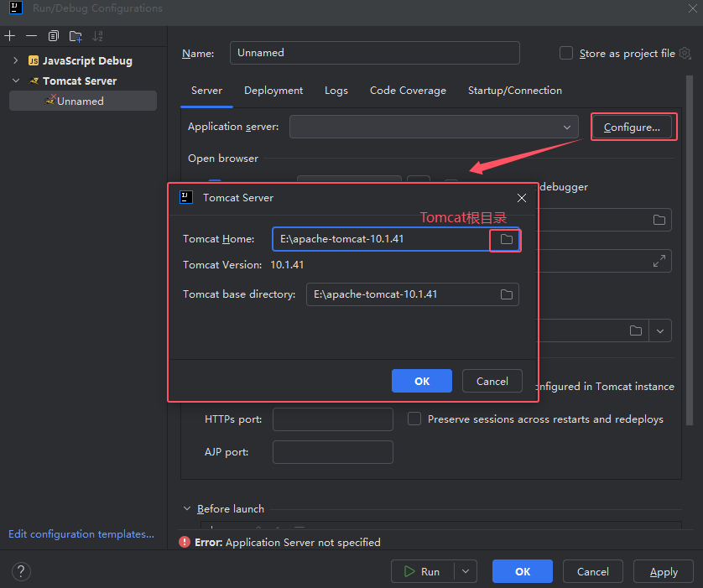Copy the selected configuration

pyautogui.click(x=54, y=36)
